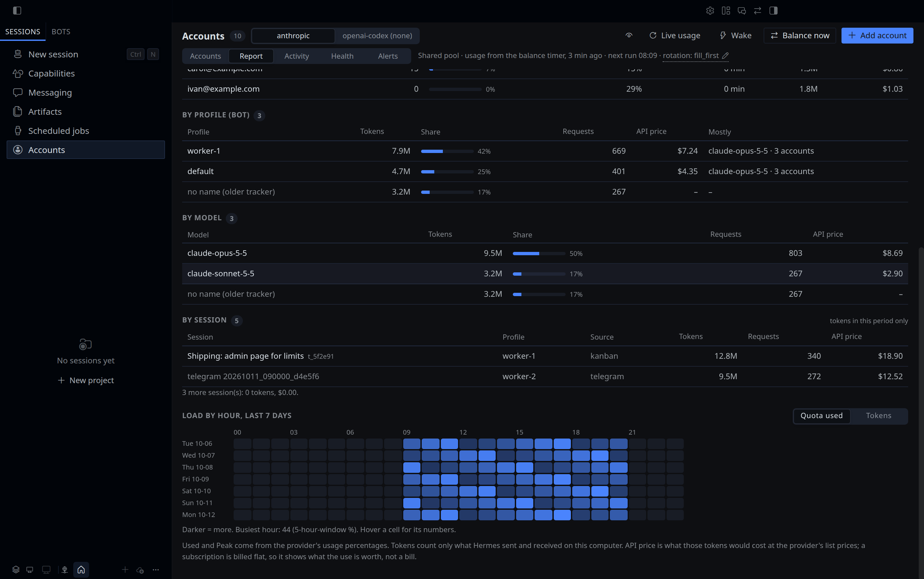Click the eye icon beside Live usage

tap(629, 35)
